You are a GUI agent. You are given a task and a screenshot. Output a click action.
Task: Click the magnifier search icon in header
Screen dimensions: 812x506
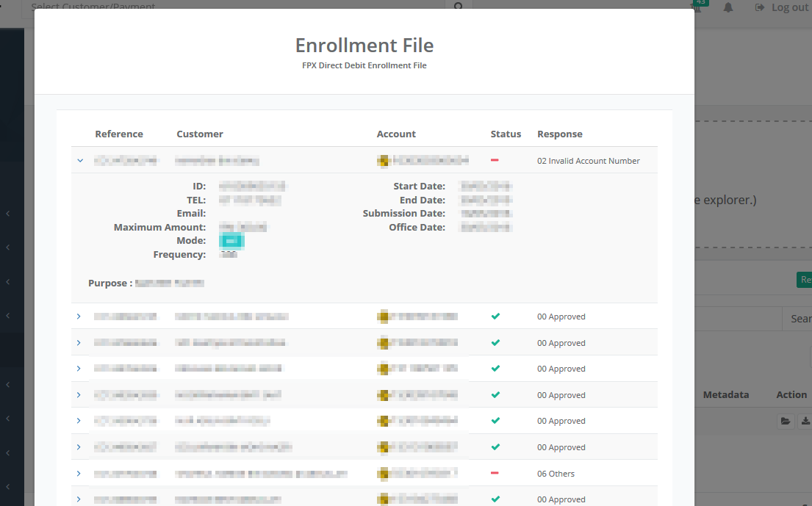(x=459, y=7)
